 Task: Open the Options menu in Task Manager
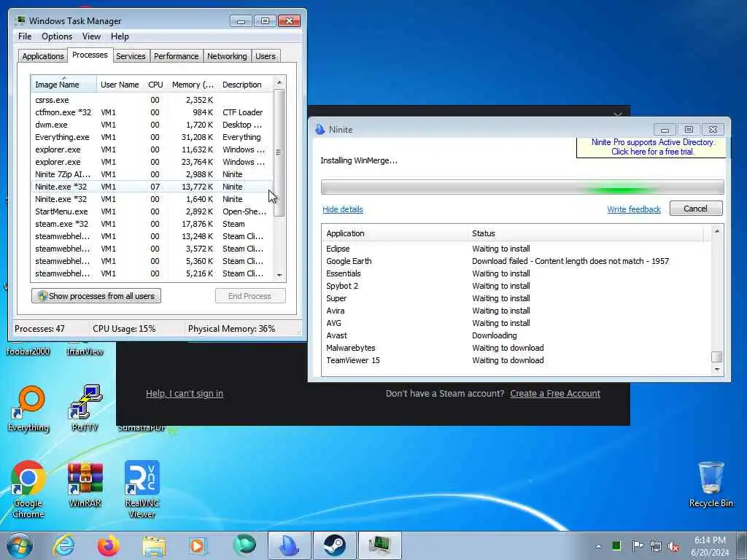(x=57, y=36)
